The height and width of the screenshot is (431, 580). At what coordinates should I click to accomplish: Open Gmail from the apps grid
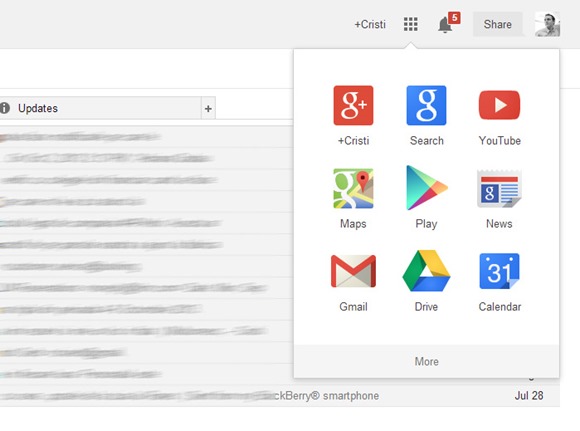(x=353, y=271)
